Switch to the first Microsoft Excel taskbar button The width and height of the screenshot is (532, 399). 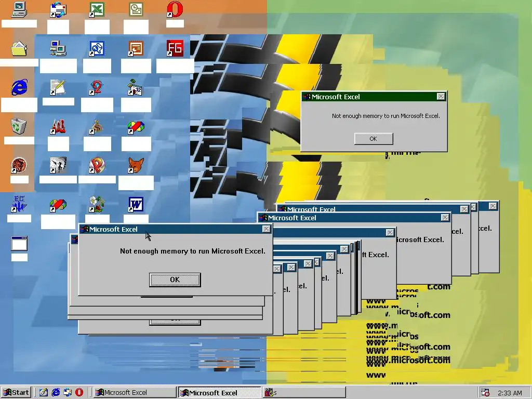click(x=135, y=393)
